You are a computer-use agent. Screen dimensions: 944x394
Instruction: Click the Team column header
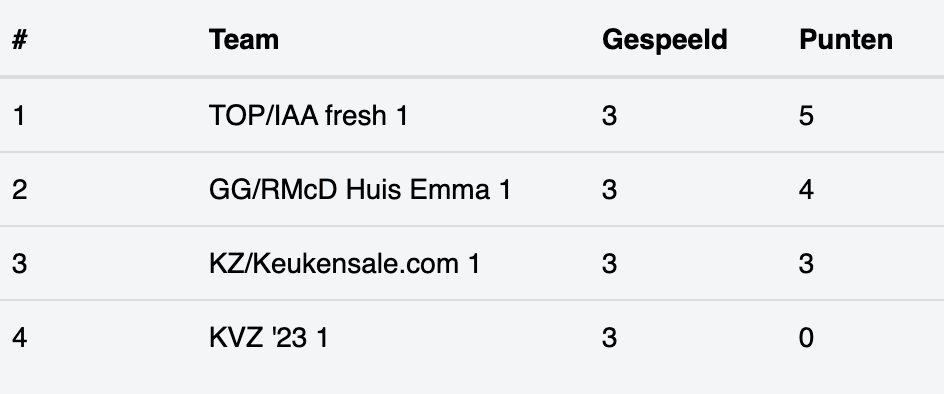[244, 40]
